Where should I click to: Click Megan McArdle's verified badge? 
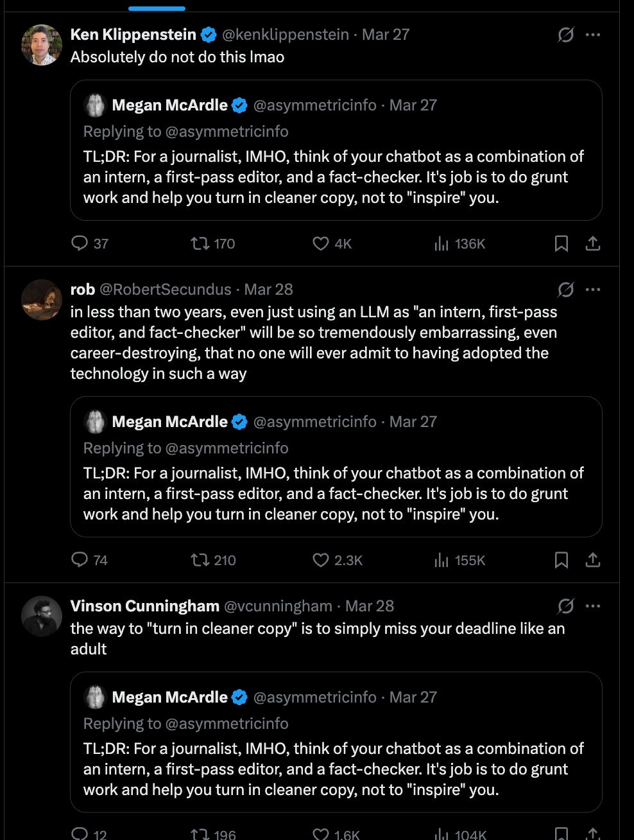click(239, 105)
